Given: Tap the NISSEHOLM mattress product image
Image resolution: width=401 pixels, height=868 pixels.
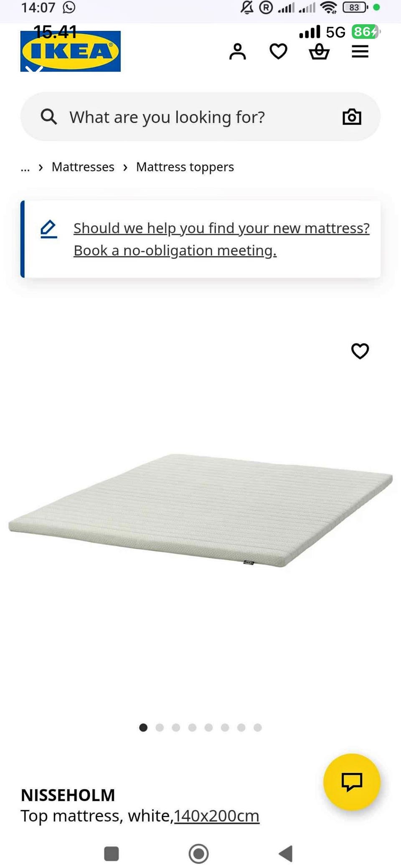Looking at the screenshot, I should click(x=200, y=510).
